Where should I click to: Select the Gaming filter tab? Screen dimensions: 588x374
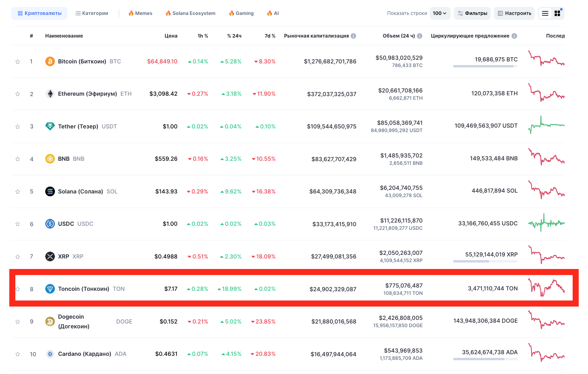tap(241, 13)
